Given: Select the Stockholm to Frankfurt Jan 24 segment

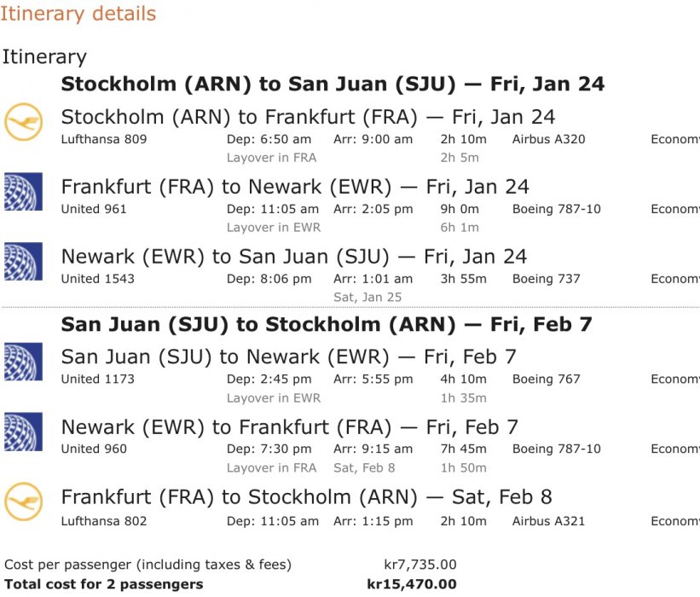Looking at the screenshot, I should [308, 117].
